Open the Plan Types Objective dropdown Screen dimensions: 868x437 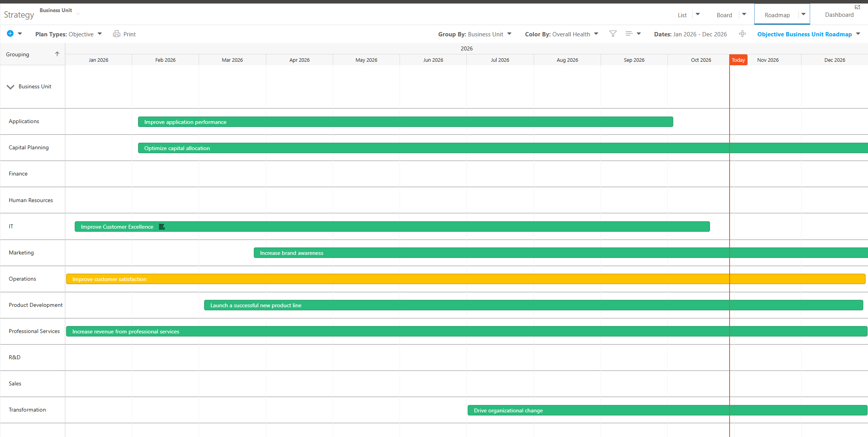pyautogui.click(x=68, y=34)
